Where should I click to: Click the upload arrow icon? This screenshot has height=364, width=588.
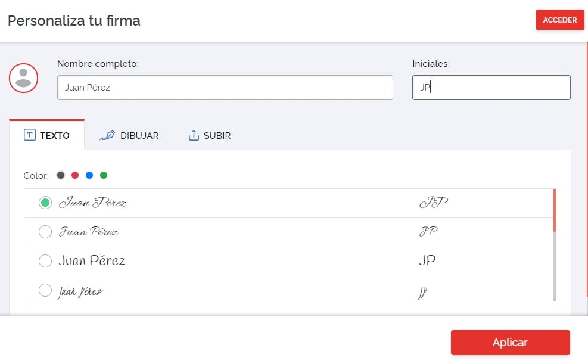click(x=193, y=135)
